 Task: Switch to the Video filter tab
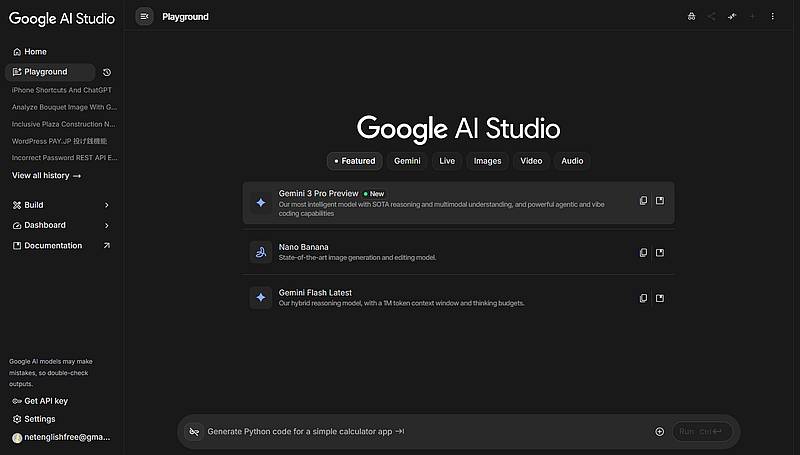(531, 161)
